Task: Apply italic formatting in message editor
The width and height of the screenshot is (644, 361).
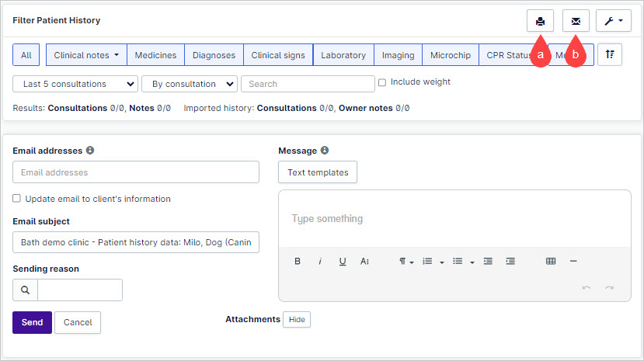Action: 320,262
